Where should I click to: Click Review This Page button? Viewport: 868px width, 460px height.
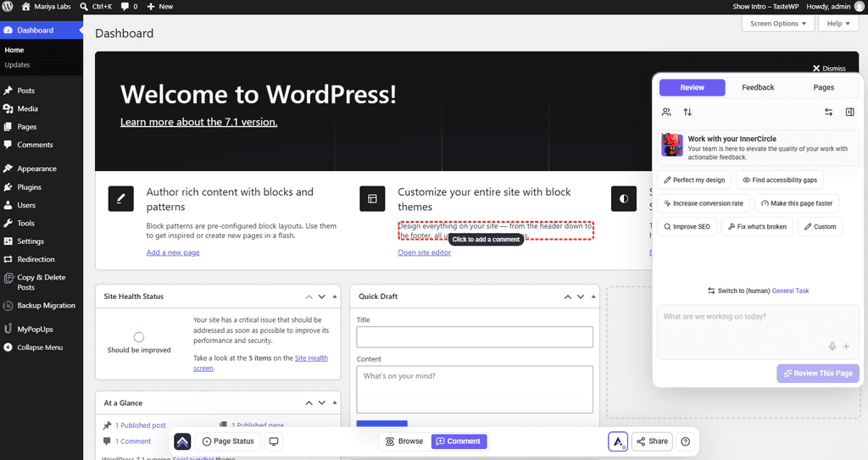coord(818,374)
